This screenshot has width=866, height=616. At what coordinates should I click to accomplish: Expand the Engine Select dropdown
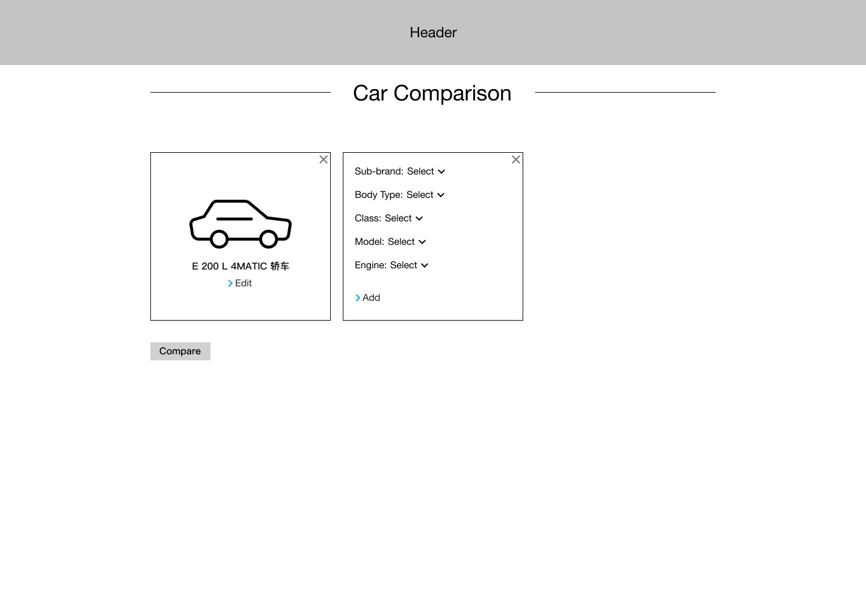[409, 265]
